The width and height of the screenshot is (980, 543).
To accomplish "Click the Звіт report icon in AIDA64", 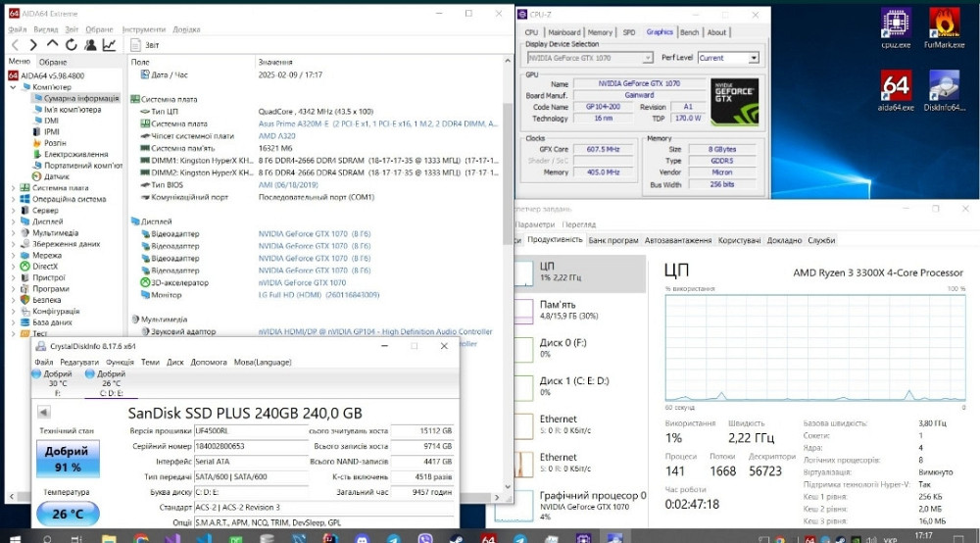I will pyautogui.click(x=135, y=45).
